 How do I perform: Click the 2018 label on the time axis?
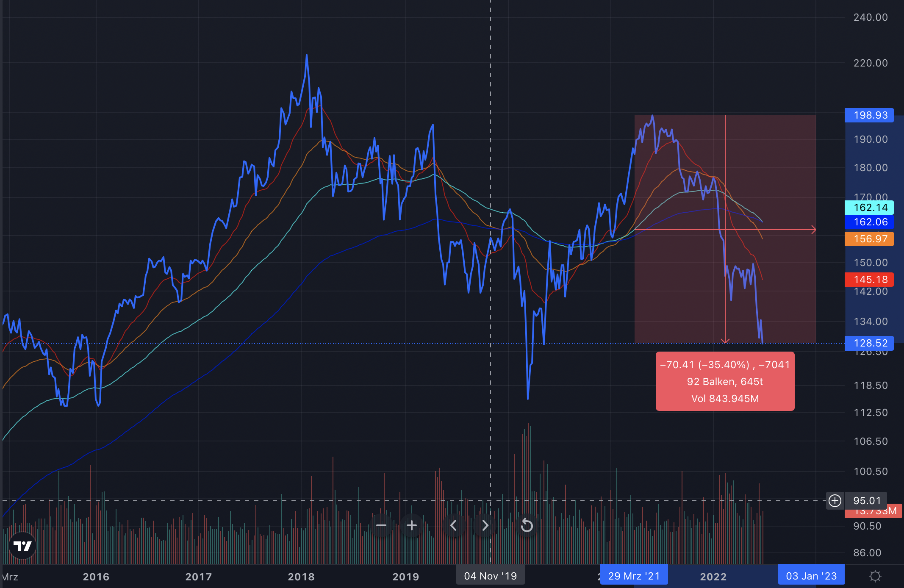click(301, 577)
